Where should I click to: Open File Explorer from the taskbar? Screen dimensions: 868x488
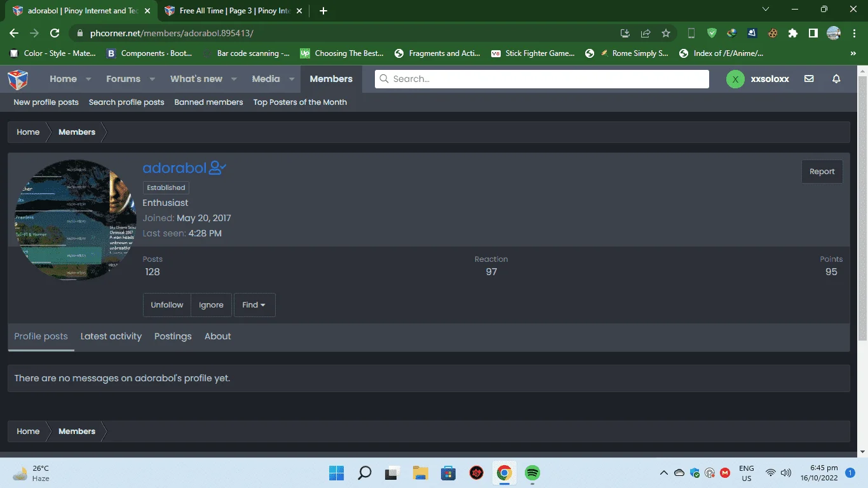(420, 473)
